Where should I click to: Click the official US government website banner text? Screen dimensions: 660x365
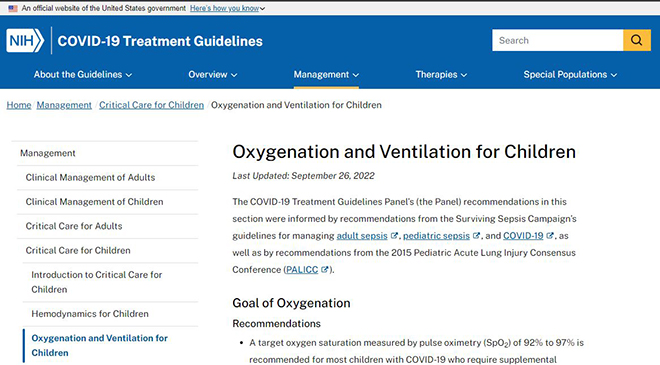pos(104,8)
